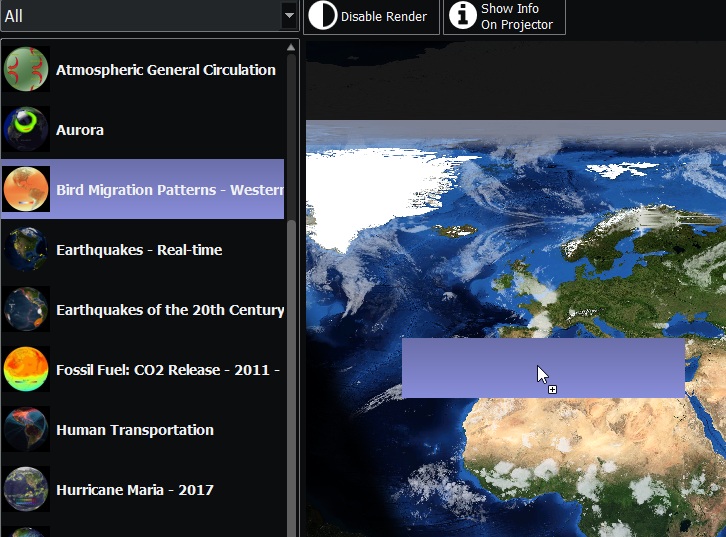
Task: Select Earthquakes - Real-time dataset title
Action: tap(139, 250)
